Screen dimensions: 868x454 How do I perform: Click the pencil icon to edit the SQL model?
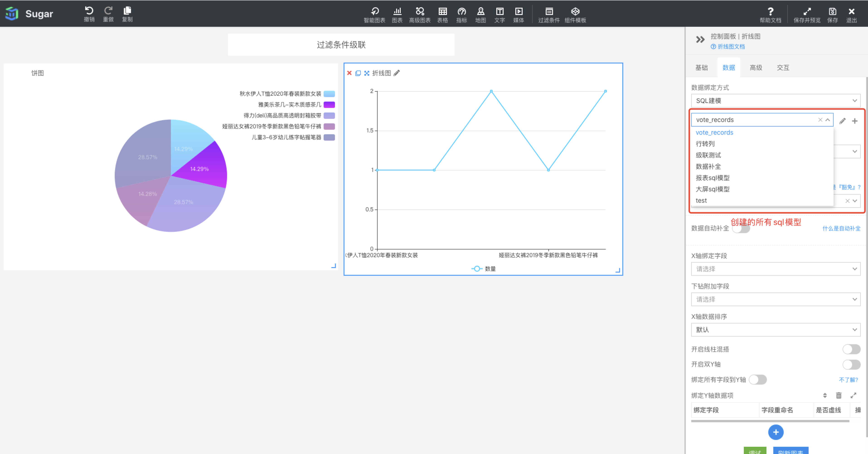click(x=842, y=121)
